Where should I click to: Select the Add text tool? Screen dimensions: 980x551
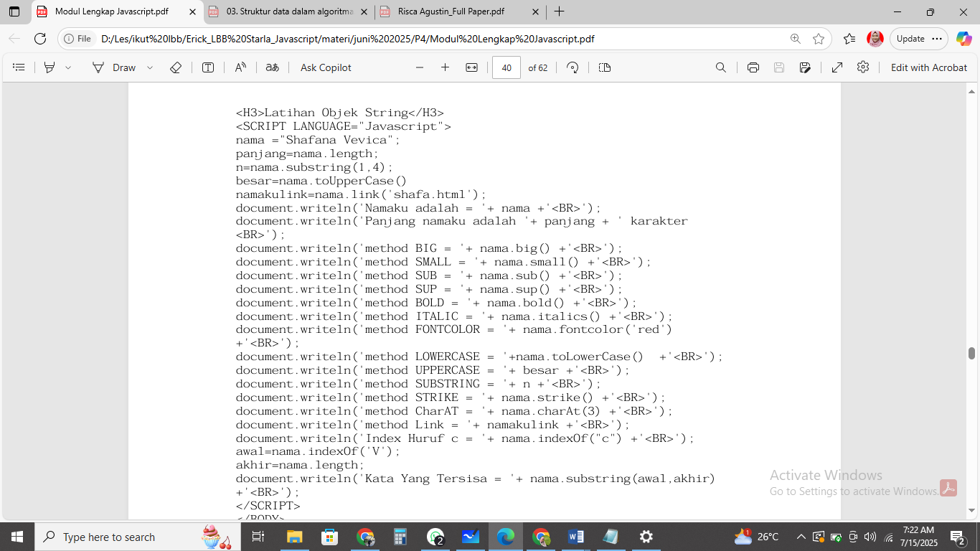(x=208, y=67)
